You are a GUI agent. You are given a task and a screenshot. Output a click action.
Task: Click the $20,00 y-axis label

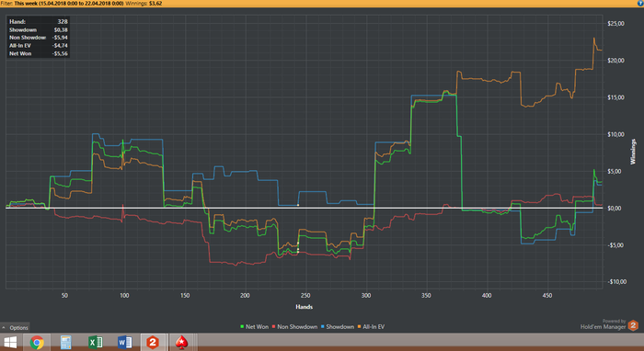[x=615, y=61]
